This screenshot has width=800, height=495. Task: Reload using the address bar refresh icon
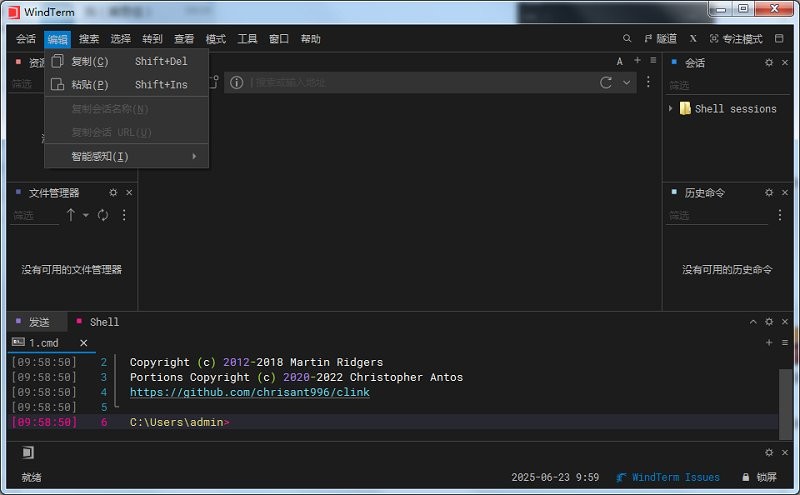click(x=606, y=82)
